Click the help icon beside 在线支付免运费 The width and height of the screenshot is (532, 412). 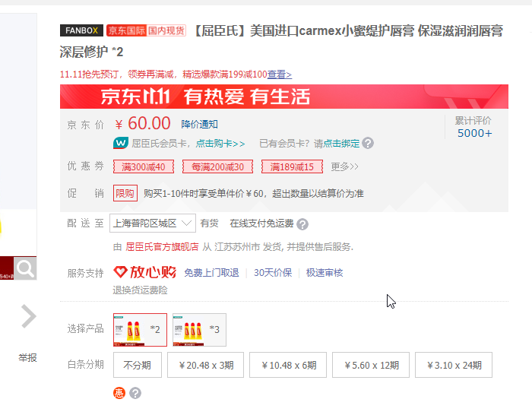click(x=302, y=224)
